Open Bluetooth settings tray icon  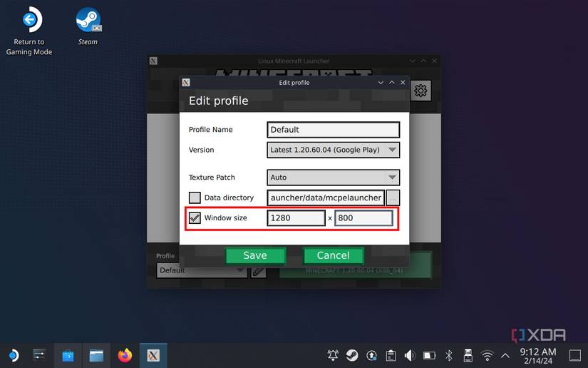pyautogui.click(x=449, y=355)
